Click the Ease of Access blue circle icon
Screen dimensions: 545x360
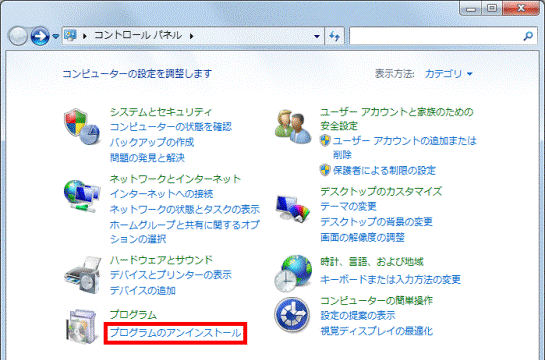(x=292, y=315)
